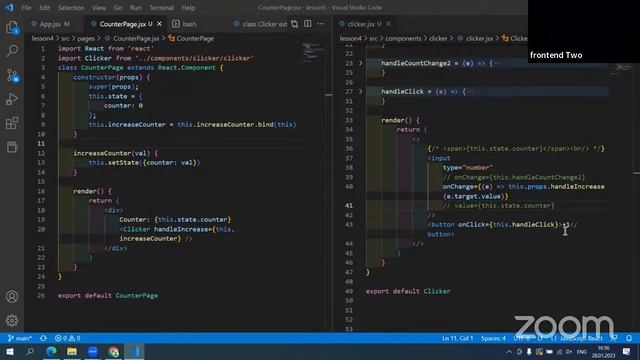640x360 pixels.
Task: Open the Run and Debug view
Action: [x=12, y=99]
